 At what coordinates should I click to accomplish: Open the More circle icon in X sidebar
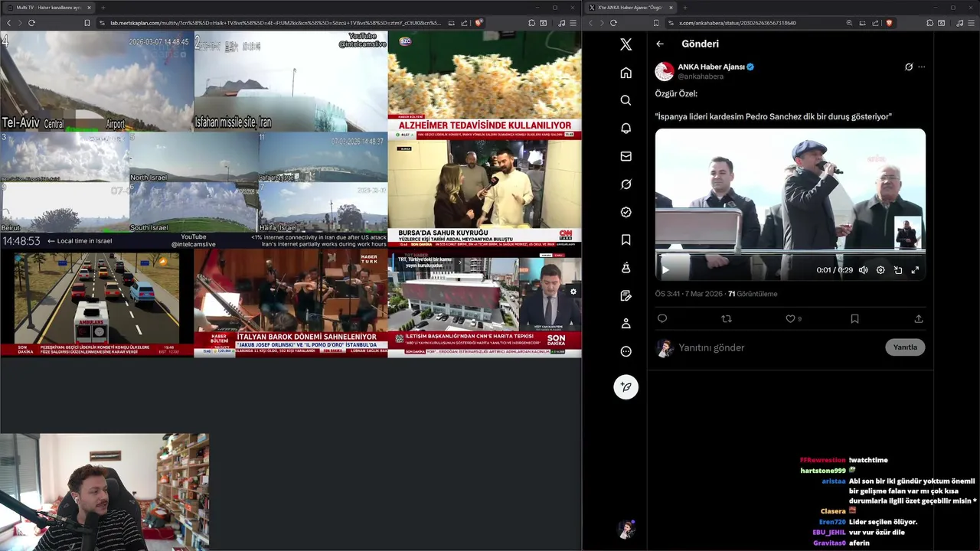[x=626, y=351]
